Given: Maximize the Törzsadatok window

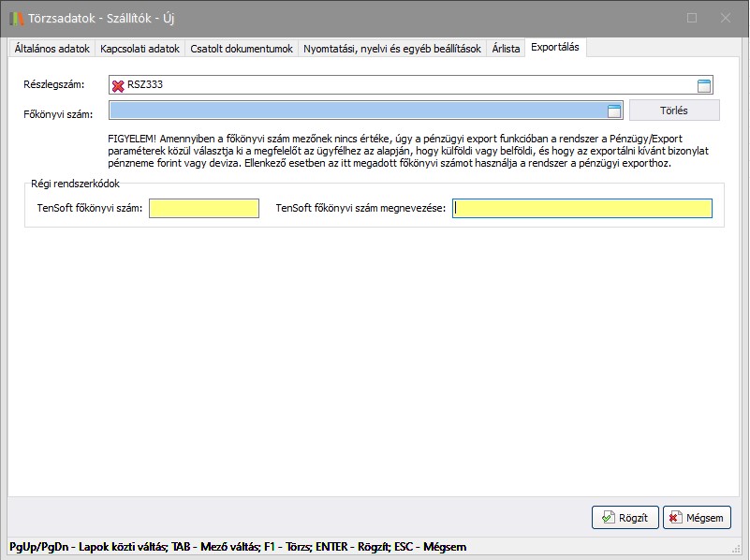Looking at the screenshot, I should 692,18.
